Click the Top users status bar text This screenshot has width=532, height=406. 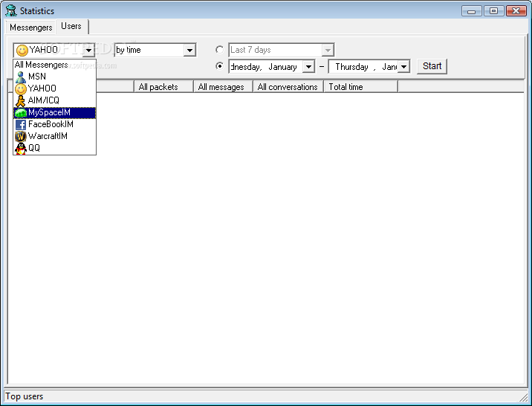[24, 396]
